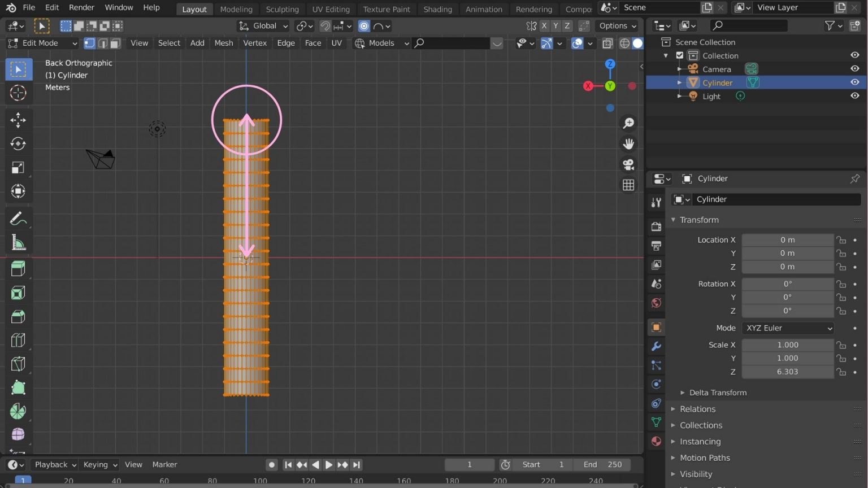This screenshot has height=488, width=868.
Task: Select the Measure tool
Action: tap(19, 242)
